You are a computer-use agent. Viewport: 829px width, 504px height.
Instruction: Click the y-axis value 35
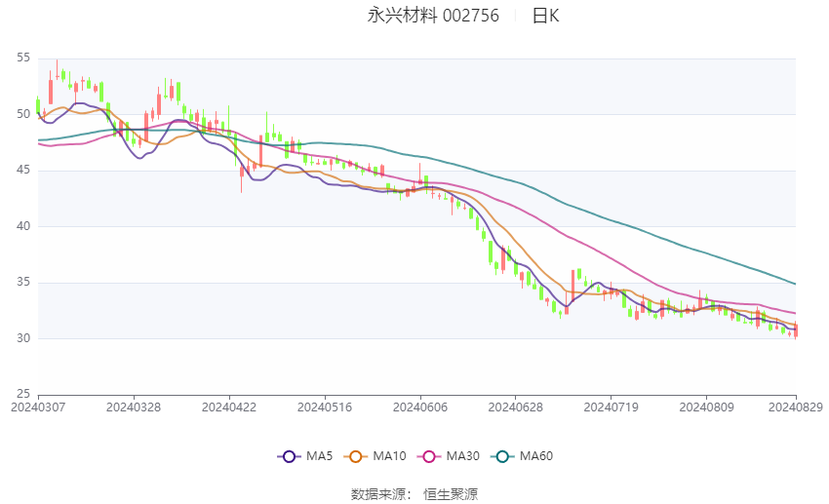pos(23,282)
